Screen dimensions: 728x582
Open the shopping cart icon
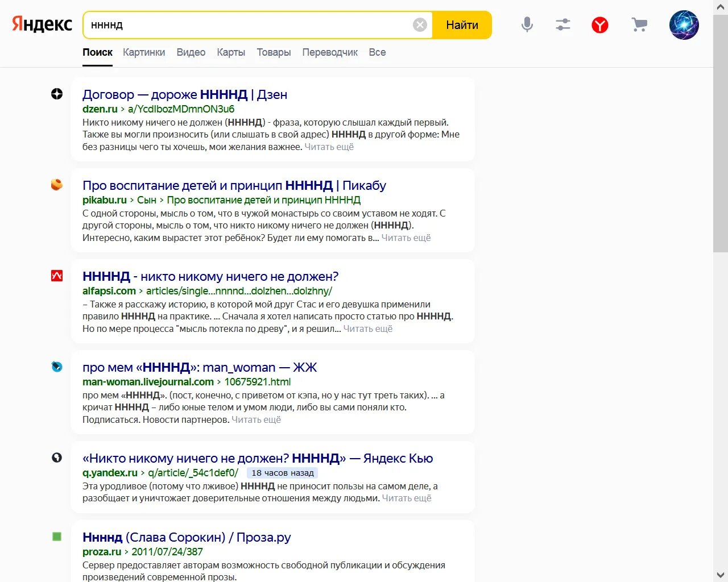click(639, 24)
